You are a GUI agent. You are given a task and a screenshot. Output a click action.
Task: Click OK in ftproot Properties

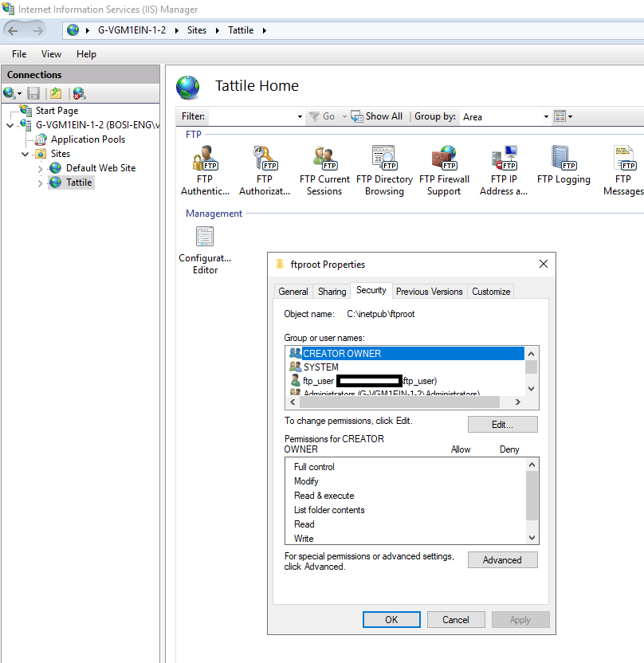tap(391, 619)
